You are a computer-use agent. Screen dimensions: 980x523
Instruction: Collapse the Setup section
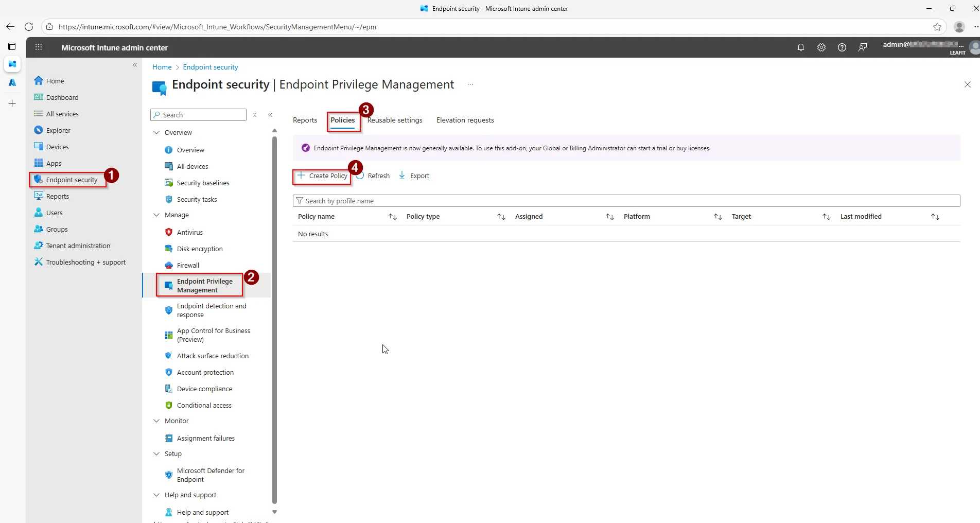[156, 454]
